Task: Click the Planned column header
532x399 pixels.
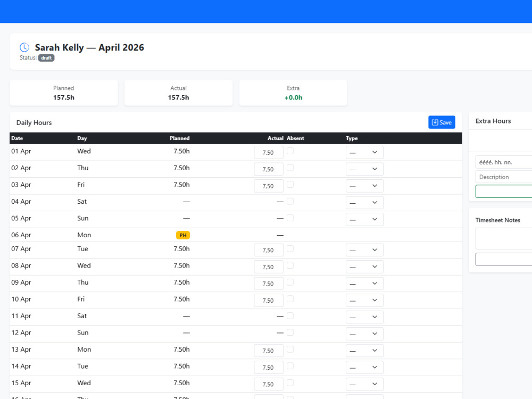Action: (179, 138)
